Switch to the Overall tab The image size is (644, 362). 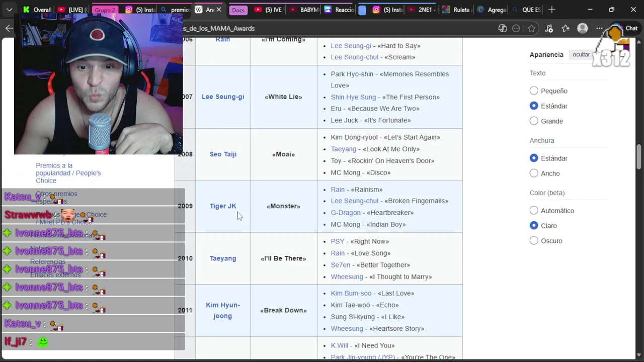(x=37, y=10)
